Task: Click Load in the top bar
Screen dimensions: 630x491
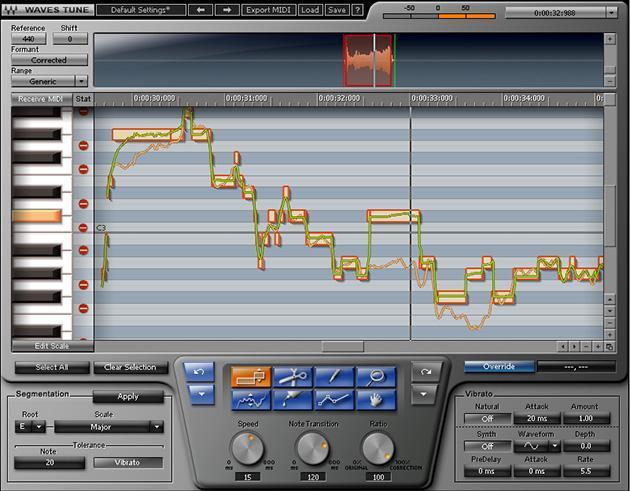Action: click(x=309, y=9)
